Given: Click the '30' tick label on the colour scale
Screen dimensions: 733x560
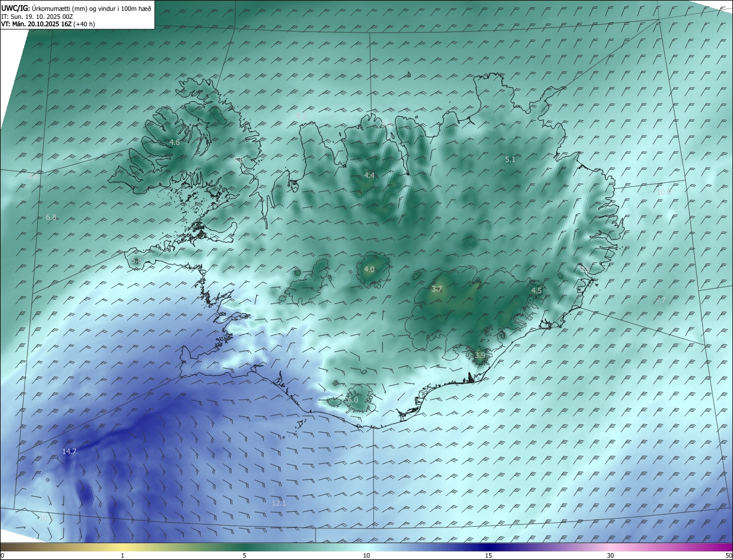Looking at the screenshot, I should pos(610,555).
